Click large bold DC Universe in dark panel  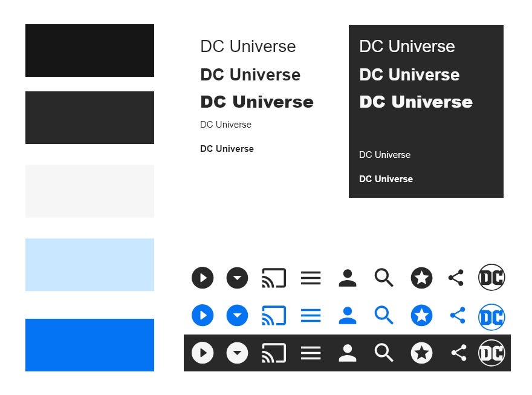coord(409,74)
